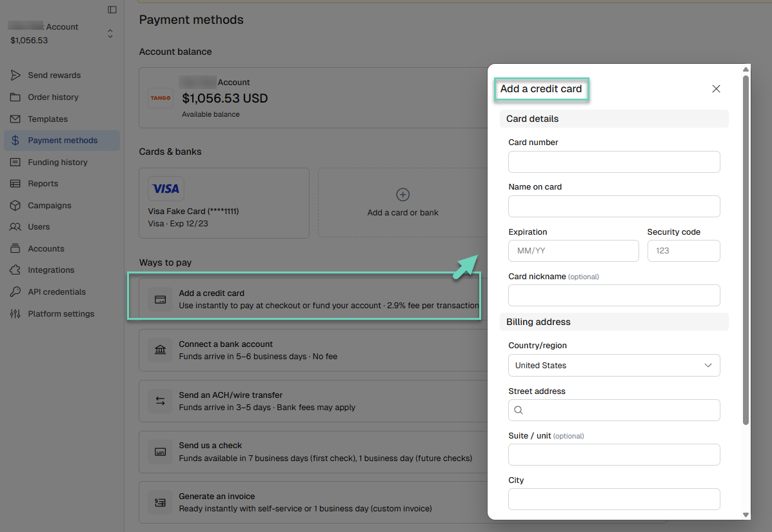Viewport: 772px width, 532px height.
Task: Focus the Expiration MM/YY field
Action: click(573, 251)
